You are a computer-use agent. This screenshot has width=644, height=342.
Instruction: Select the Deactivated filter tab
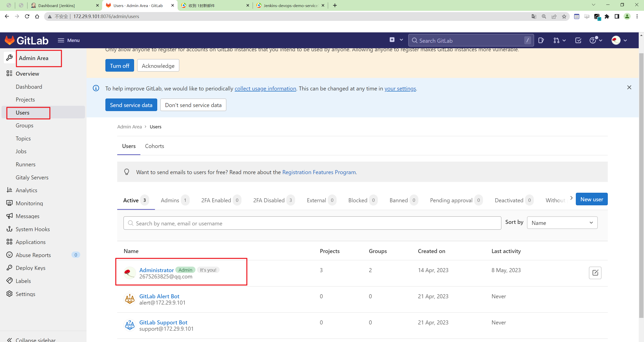point(514,200)
